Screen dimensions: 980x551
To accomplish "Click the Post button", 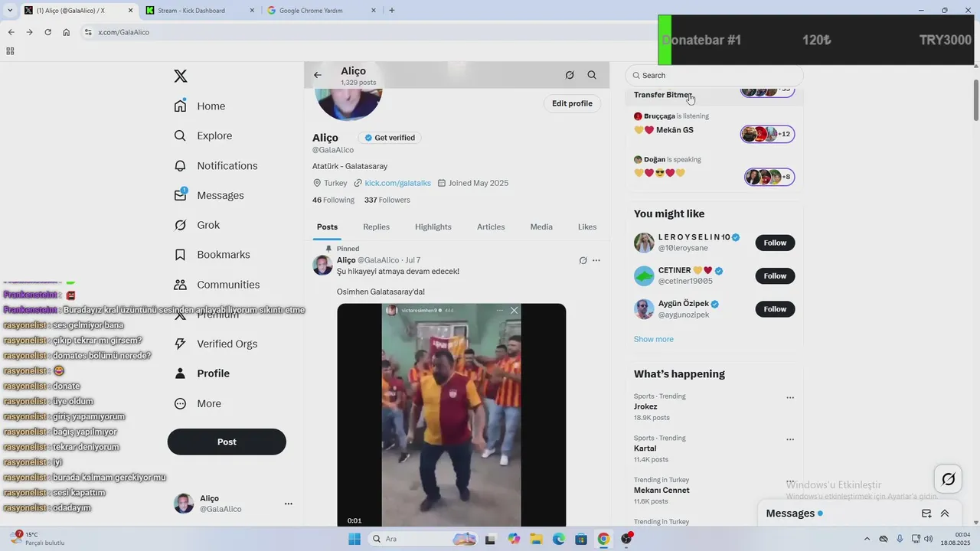I will [227, 442].
